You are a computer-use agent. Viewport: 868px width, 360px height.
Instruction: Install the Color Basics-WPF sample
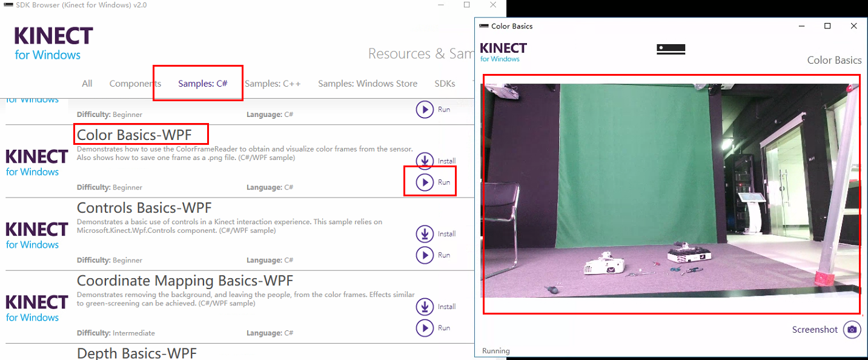point(425,161)
